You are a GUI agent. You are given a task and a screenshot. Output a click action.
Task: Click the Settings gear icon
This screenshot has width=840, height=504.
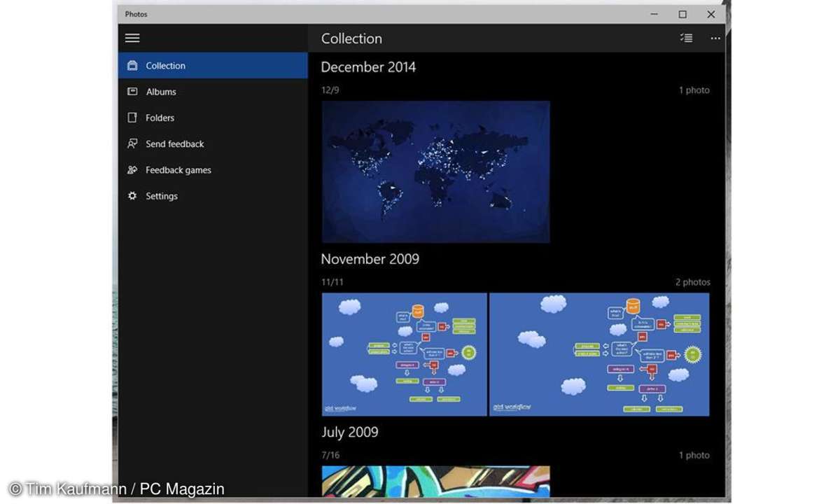coord(132,196)
